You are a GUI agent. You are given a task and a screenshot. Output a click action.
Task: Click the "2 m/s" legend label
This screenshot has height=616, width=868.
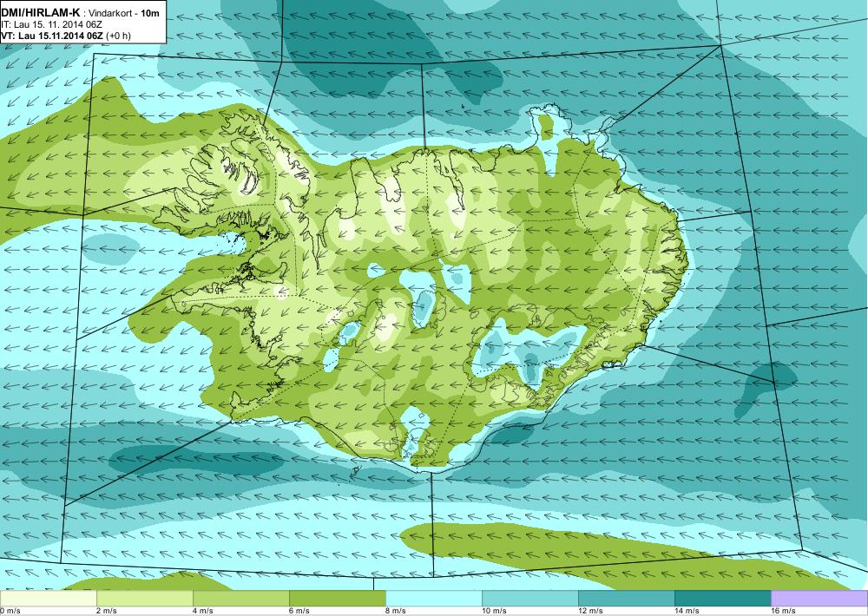point(107,611)
